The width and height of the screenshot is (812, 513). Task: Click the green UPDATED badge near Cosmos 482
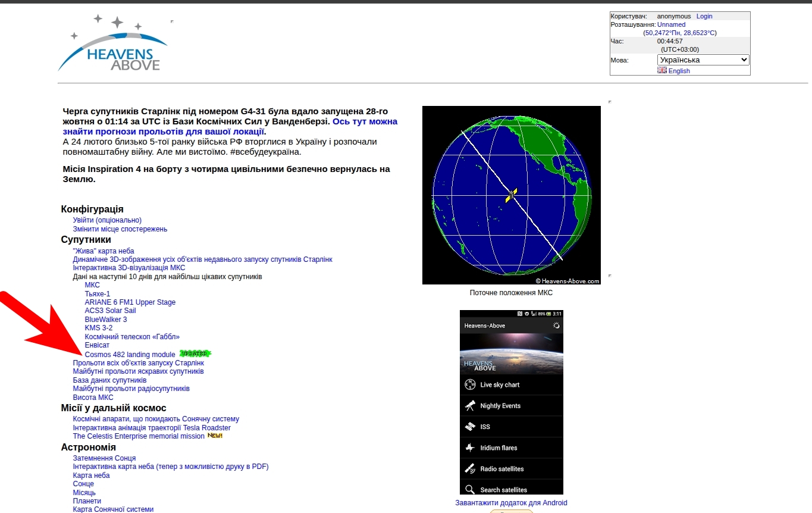195,354
